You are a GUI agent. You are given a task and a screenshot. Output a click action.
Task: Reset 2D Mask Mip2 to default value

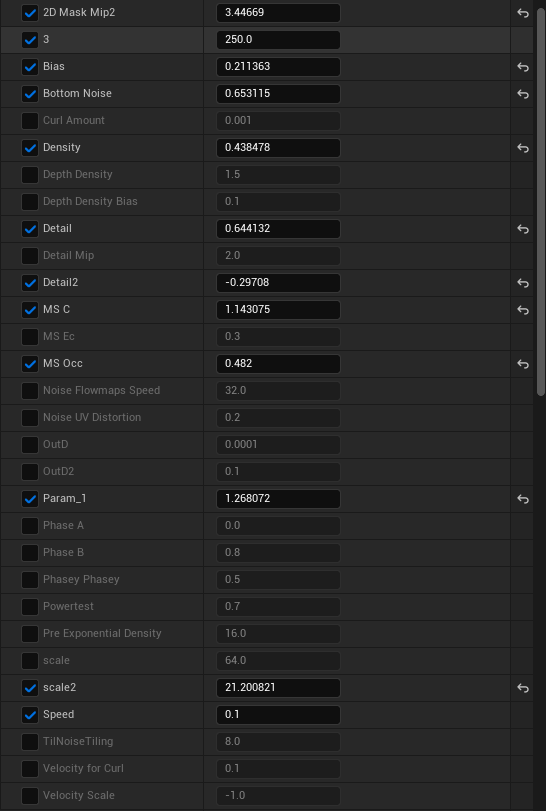(523, 13)
